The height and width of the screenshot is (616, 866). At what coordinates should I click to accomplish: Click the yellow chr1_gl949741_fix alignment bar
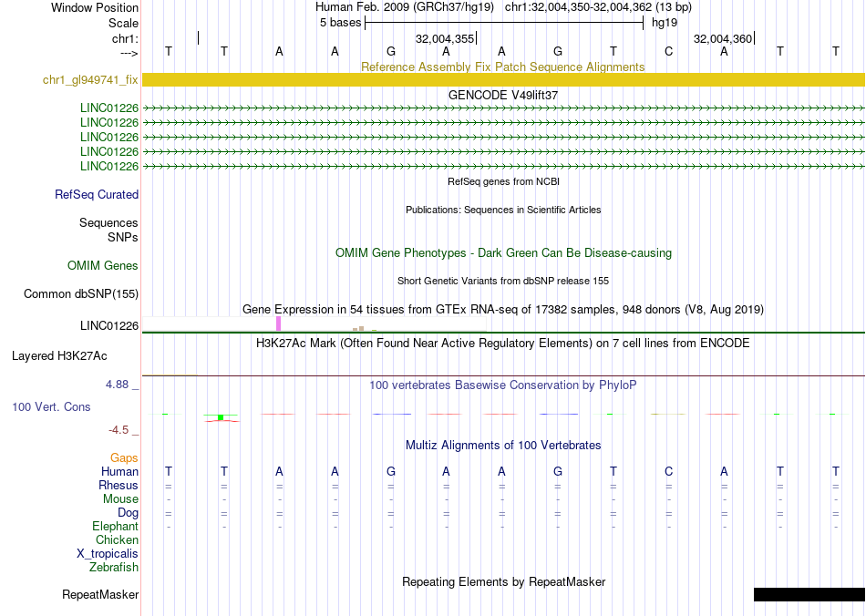point(504,79)
